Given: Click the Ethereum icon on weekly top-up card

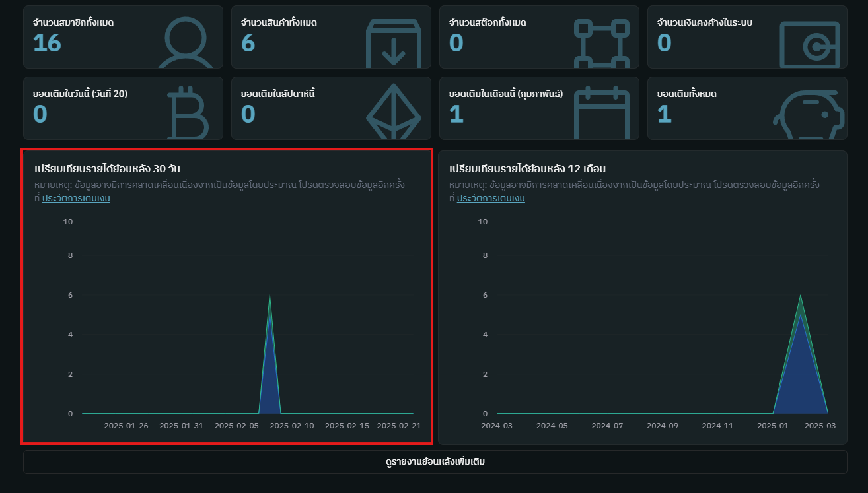Looking at the screenshot, I should pos(394,111).
